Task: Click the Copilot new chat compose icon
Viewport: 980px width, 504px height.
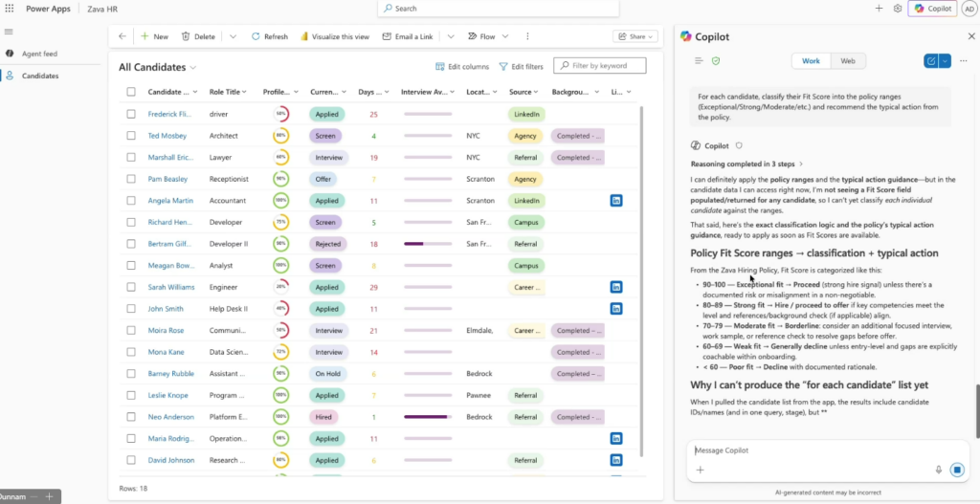Action: tap(931, 61)
